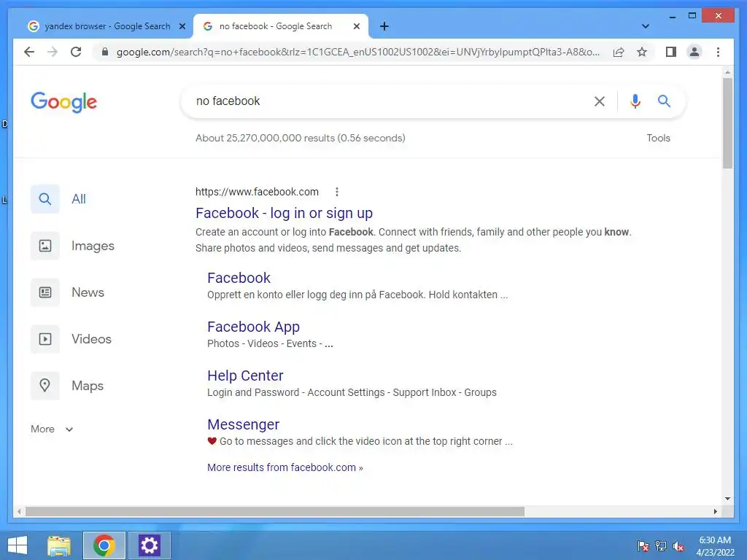This screenshot has height=560, width=747.
Task: Clear the search box with the X
Action: (600, 101)
